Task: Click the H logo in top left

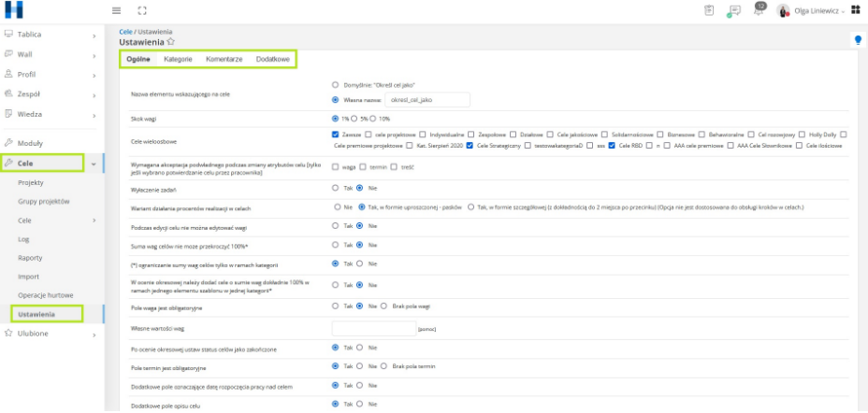Action: click(x=14, y=11)
